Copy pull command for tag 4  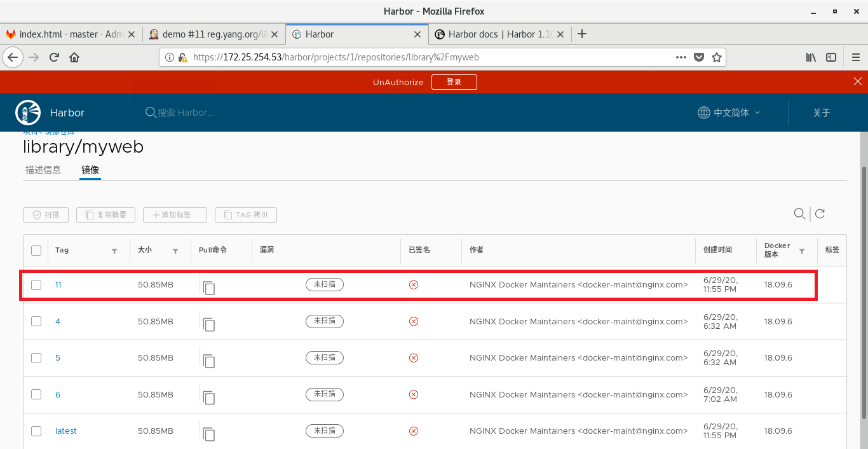pos(209,324)
